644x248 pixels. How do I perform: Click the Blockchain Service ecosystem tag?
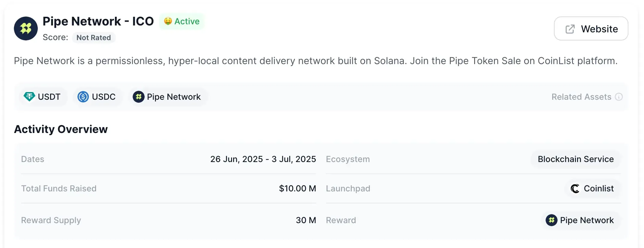(575, 159)
